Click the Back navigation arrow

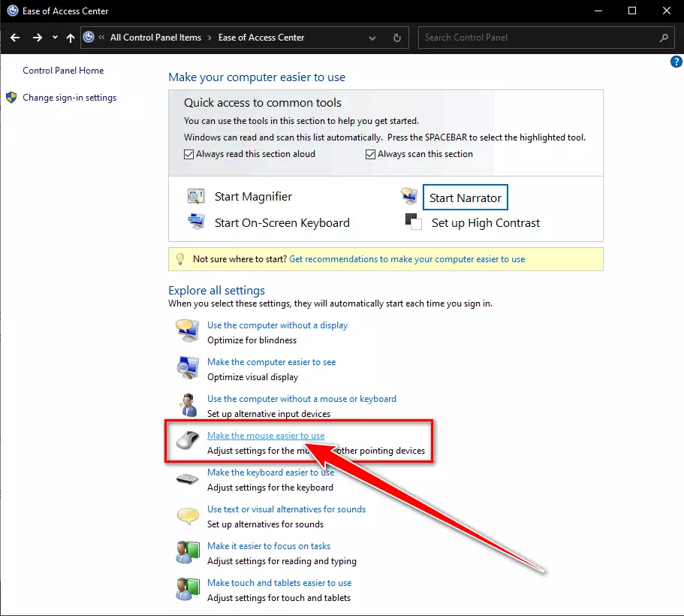(15, 38)
